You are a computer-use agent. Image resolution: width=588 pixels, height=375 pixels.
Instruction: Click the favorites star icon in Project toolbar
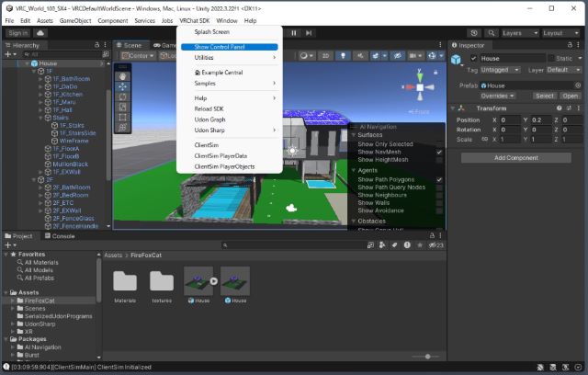[420, 244]
